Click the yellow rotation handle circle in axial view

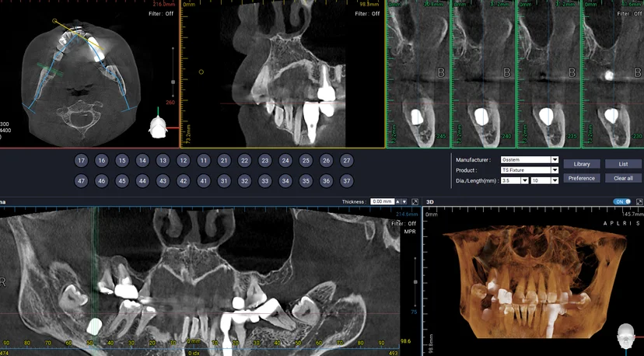coord(54,20)
